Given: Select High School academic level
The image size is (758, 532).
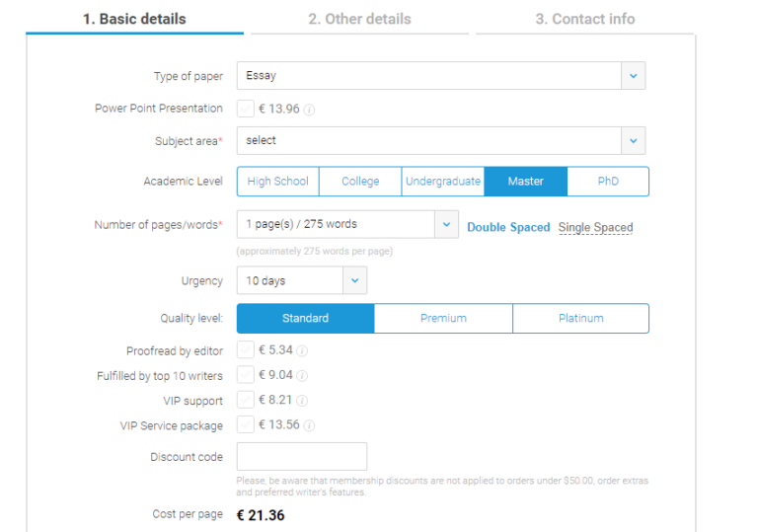Looking at the screenshot, I should click(277, 182).
